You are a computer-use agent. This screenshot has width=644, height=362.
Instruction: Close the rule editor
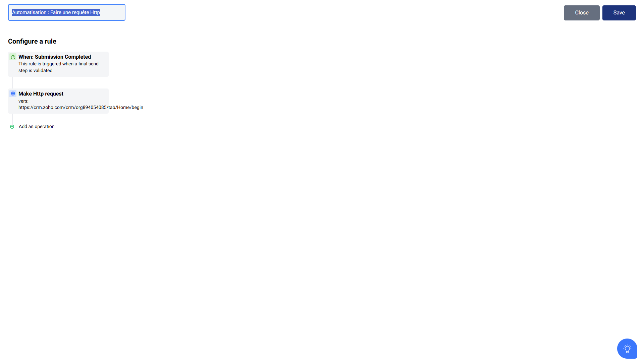[x=581, y=13]
